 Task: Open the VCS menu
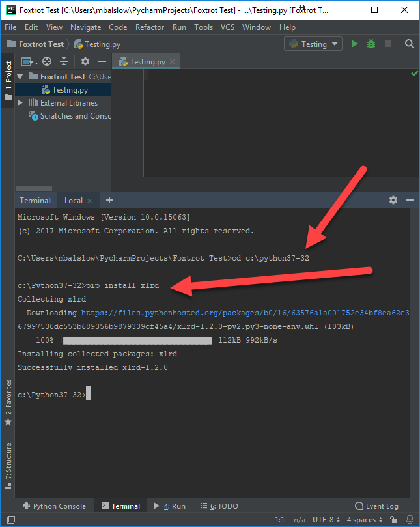pos(227,27)
